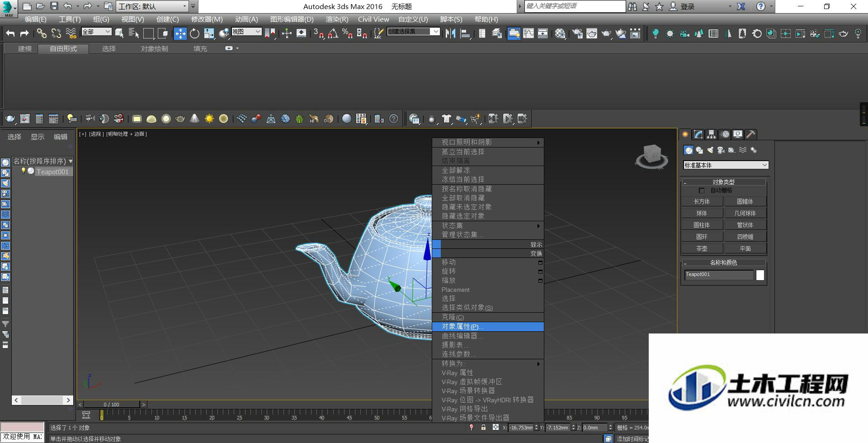
Task: Choose 曲线编辑器... from context menu
Action: 488,336
